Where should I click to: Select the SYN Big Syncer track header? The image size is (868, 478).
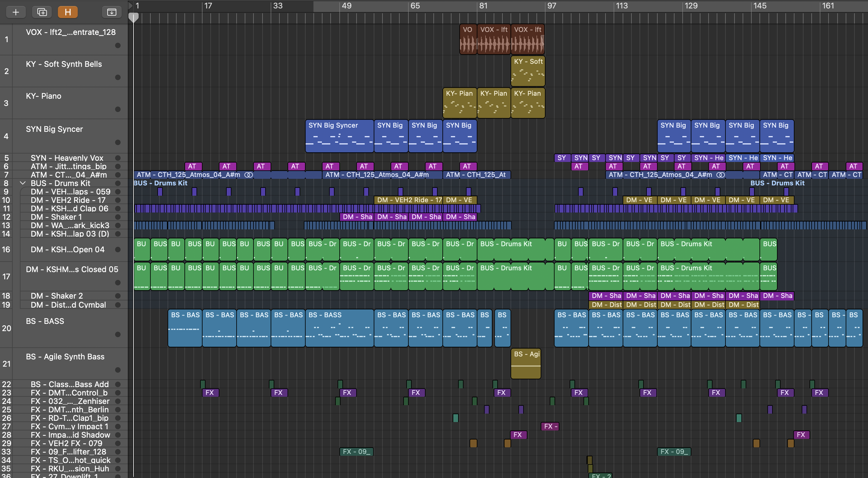click(54, 129)
